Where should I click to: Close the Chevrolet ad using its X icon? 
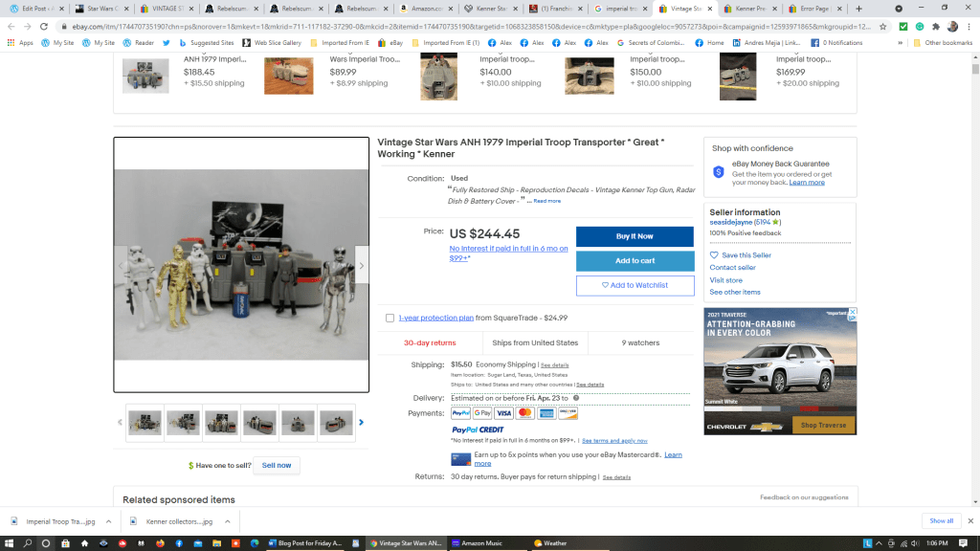tap(852, 313)
